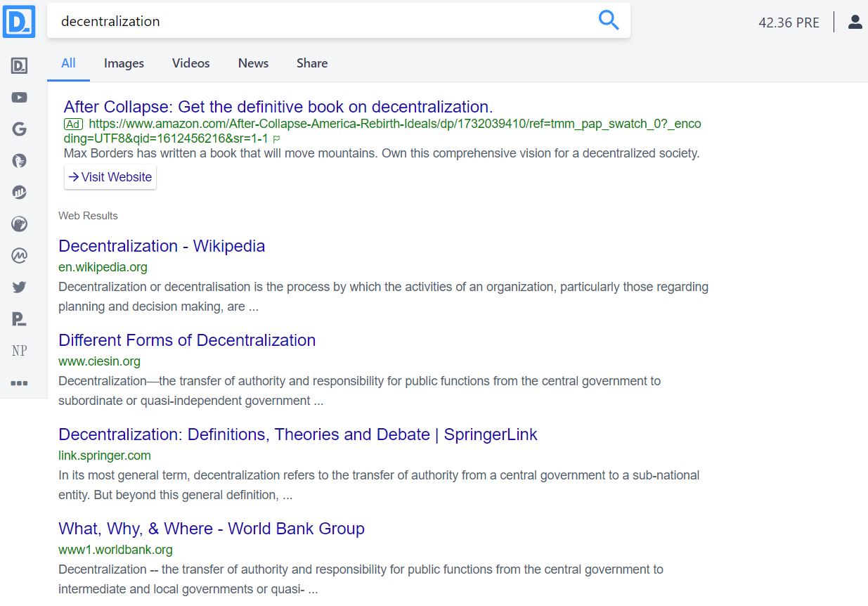868x606 pixels.
Task: Click the Wikipedia result description snippet
Action: click(383, 297)
